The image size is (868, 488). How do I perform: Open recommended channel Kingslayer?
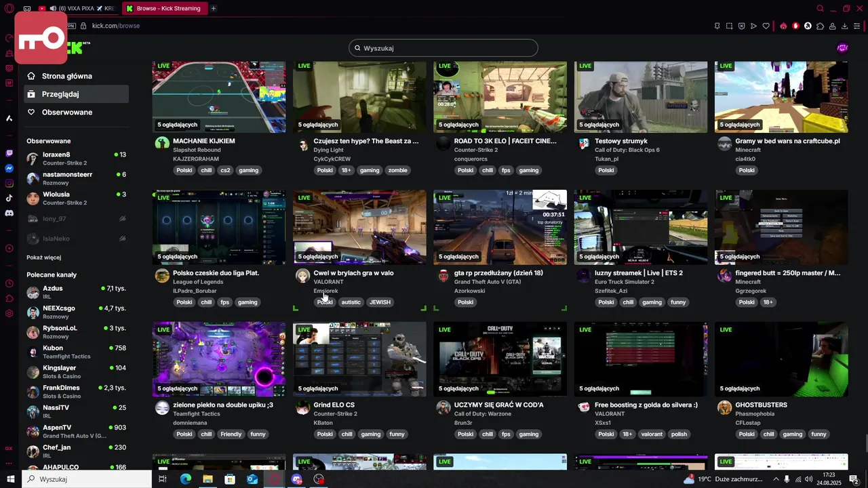[x=76, y=371]
